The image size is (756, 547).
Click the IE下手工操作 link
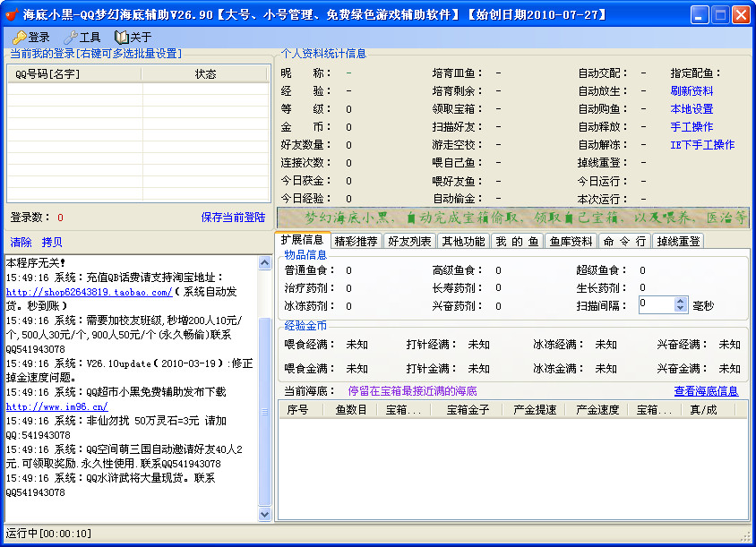pyautogui.click(x=702, y=144)
